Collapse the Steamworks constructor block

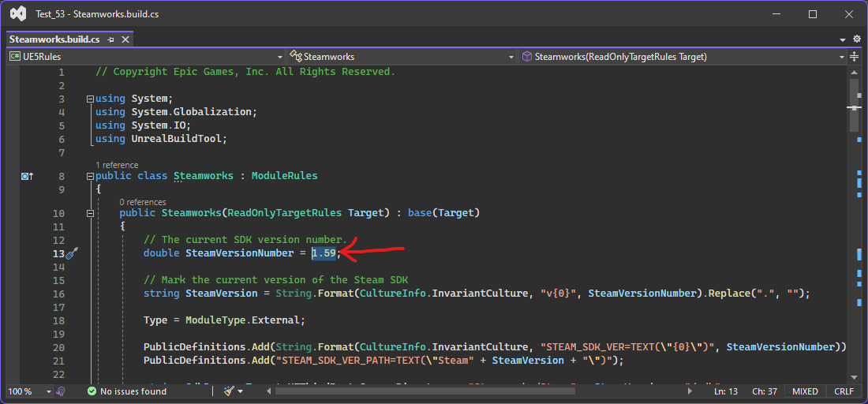(x=90, y=213)
